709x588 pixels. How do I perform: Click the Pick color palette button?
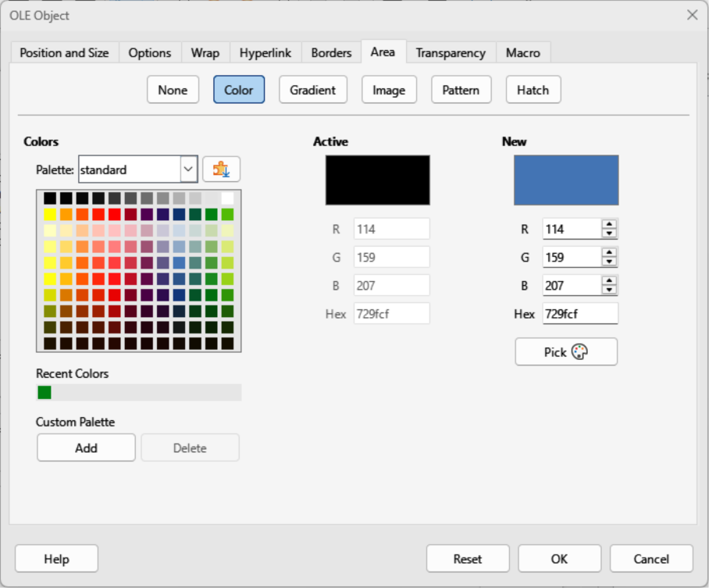click(566, 351)
